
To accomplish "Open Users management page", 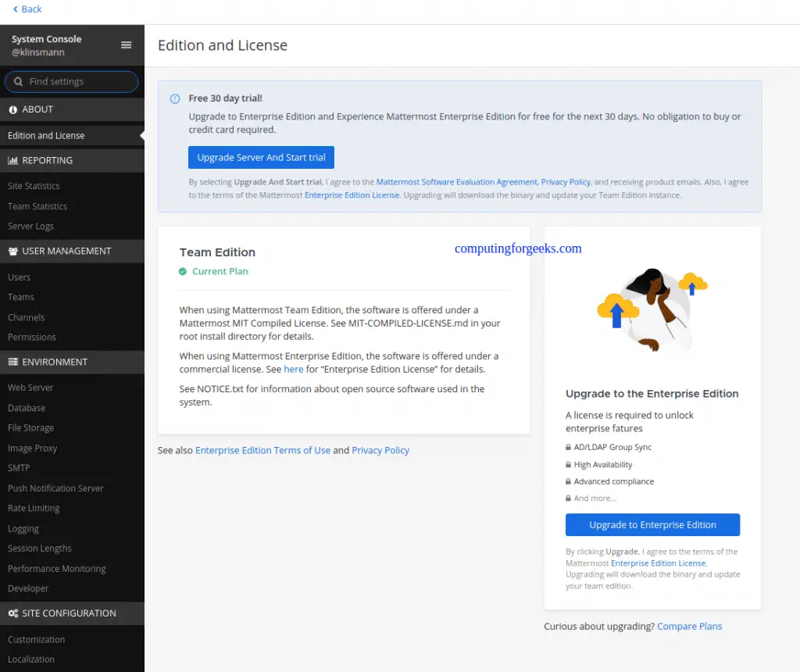I will [19, 277].
